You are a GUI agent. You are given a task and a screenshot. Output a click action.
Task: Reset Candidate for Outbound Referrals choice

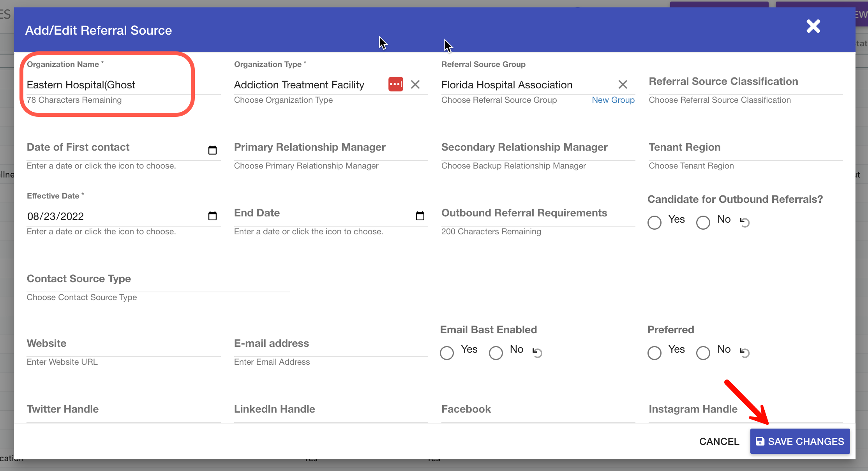[x=745, y=222]
